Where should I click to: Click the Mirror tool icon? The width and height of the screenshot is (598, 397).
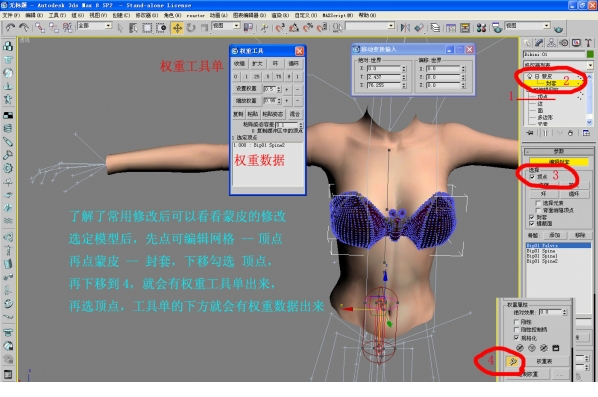[x=405, y=27]
